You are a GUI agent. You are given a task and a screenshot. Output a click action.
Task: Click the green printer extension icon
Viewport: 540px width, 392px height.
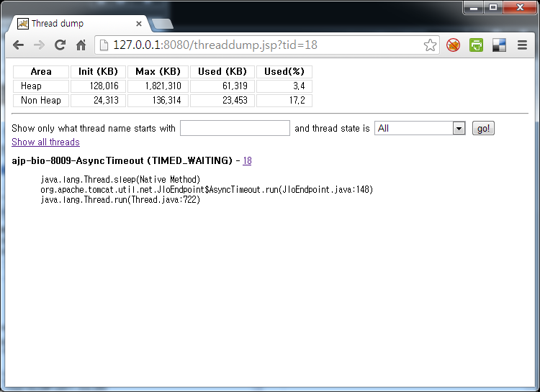tap(476, 45)
